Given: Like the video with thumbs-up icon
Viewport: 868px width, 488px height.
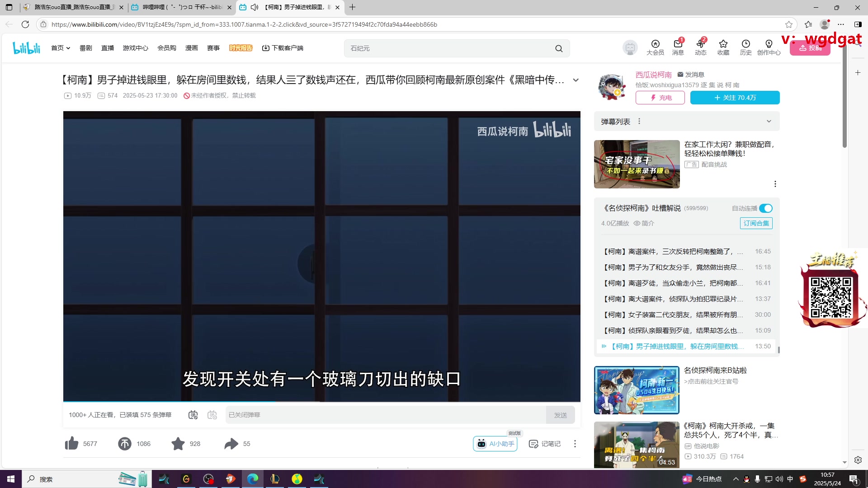Looking at the screenshot, I should 71,444.
